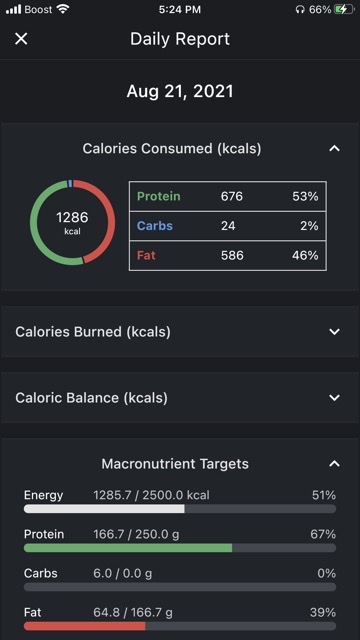Tap the battery icon in status bar

tap(344, 9)
